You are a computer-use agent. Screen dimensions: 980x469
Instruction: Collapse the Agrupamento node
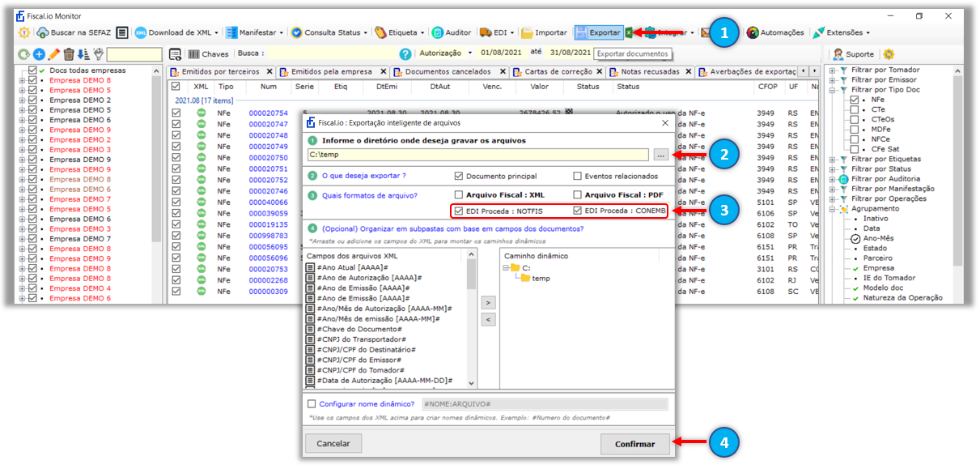pos(832,209)
